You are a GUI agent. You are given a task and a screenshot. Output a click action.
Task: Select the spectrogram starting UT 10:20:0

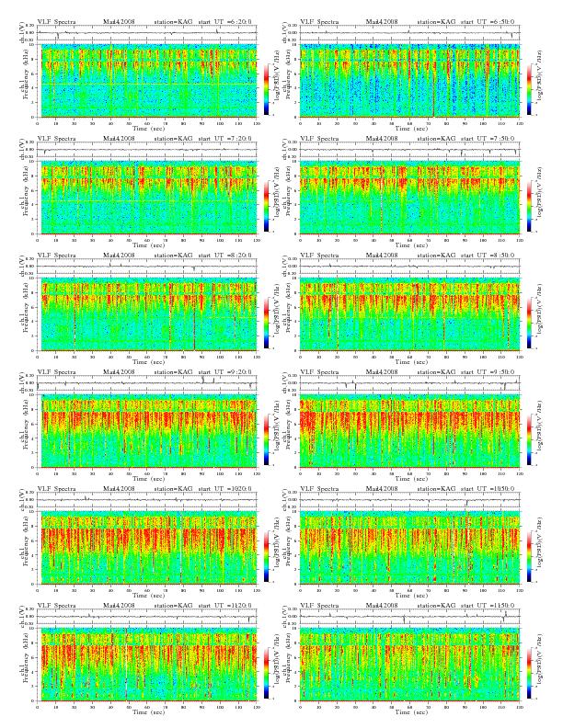coord(147,548)
